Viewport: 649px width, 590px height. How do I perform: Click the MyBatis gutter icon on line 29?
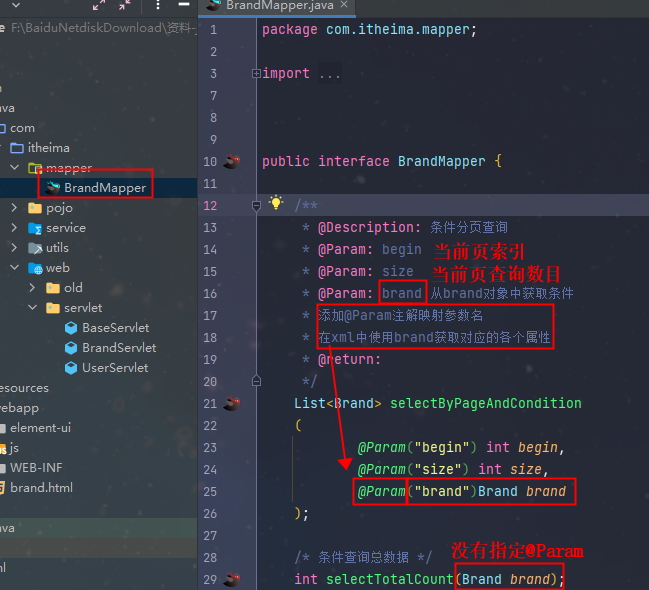(232, 579)
